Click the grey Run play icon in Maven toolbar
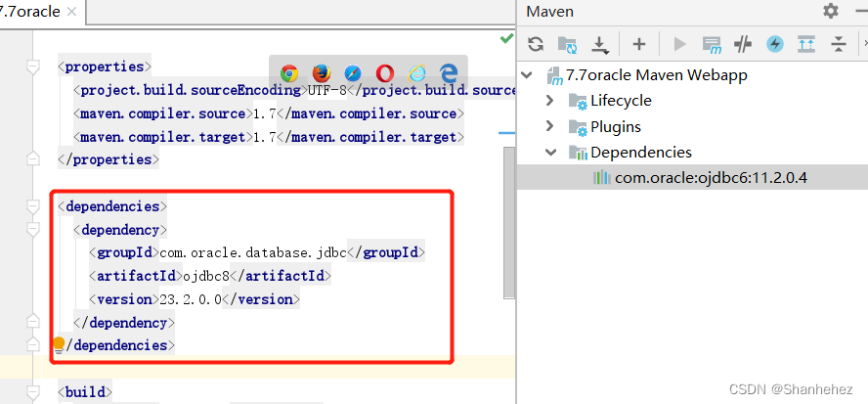The image size is (868, 404). [x=679, y=44]
